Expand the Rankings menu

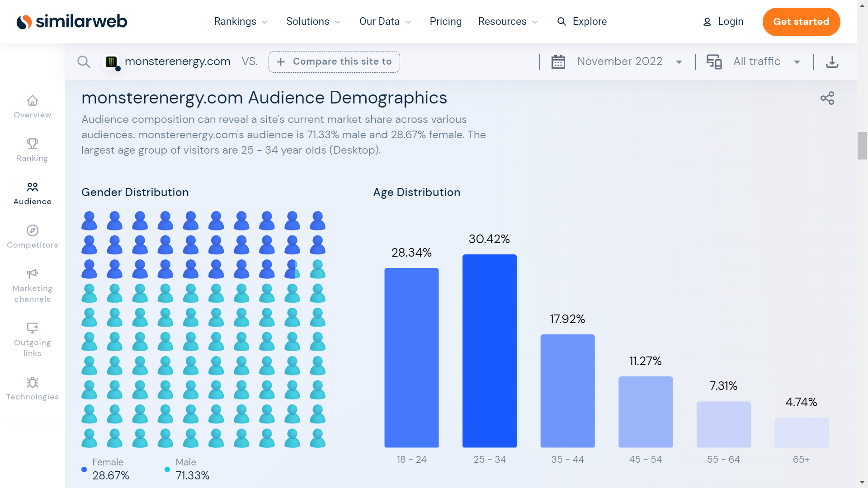pos(241,22)
